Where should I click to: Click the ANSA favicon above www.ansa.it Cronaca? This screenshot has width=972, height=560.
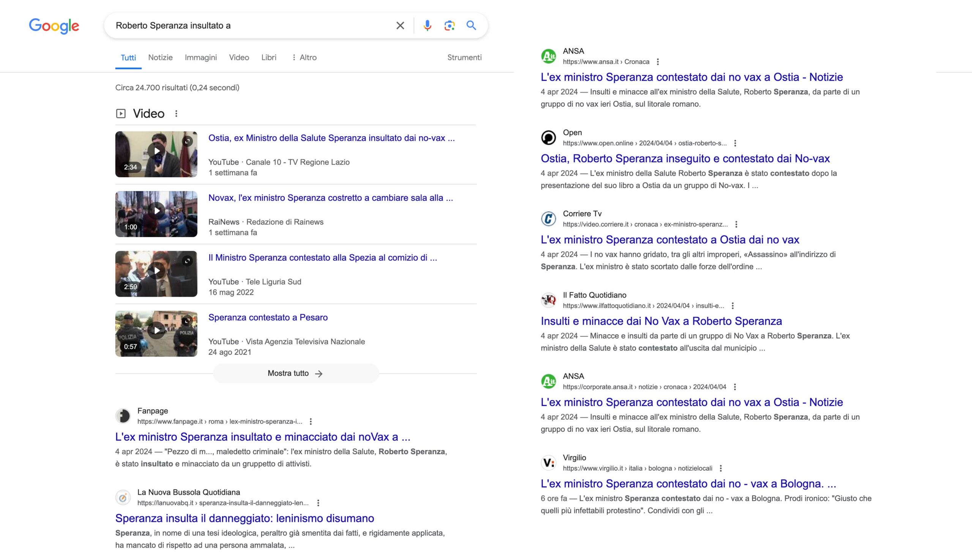point(548,57)
